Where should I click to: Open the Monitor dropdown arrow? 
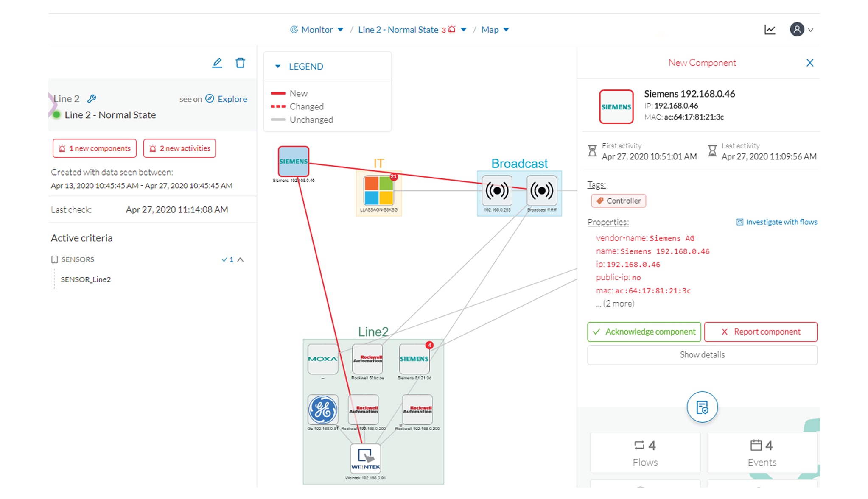[340, 30]
